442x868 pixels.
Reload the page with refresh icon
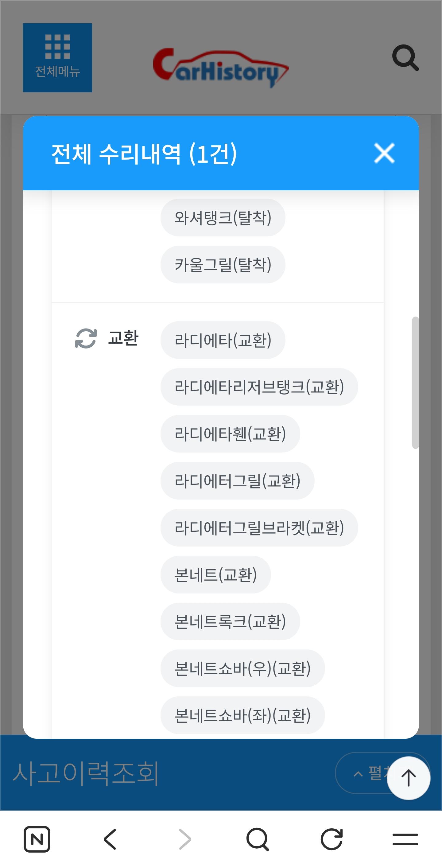(x=331, y=839)
